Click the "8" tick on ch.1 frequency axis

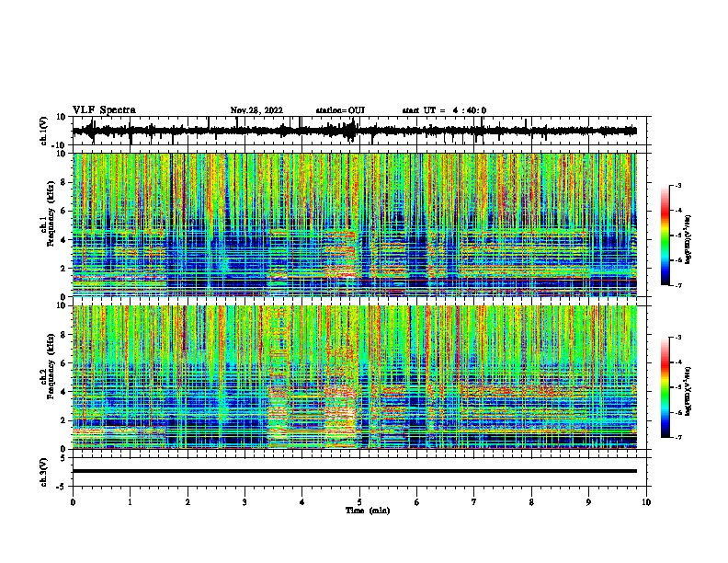tap(64, 182)
